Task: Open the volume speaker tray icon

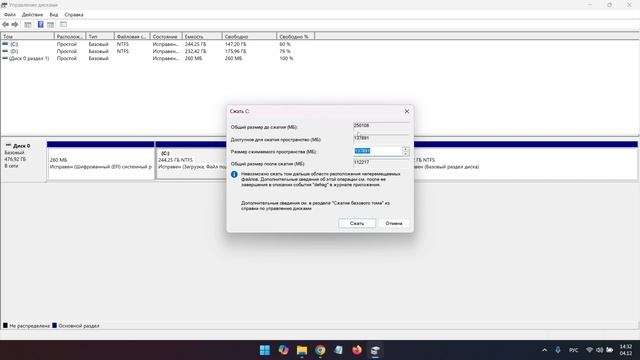Action: pyautogui.click(x=599, y=350)
